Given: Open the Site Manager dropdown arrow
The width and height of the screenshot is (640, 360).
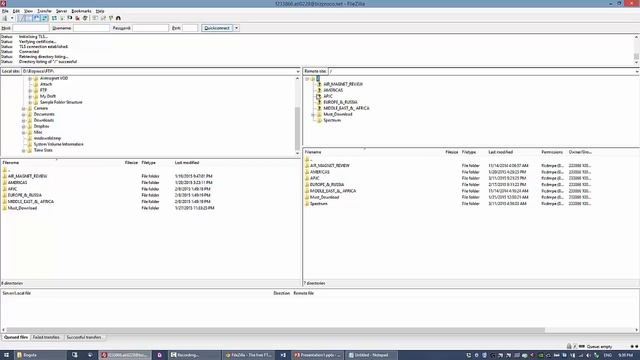Looking at the screenshot, I should 12,18.
